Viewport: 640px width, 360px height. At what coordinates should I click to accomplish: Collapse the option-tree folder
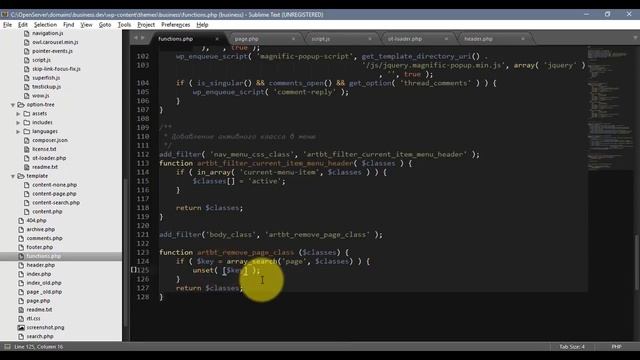[x=13, y=105]
